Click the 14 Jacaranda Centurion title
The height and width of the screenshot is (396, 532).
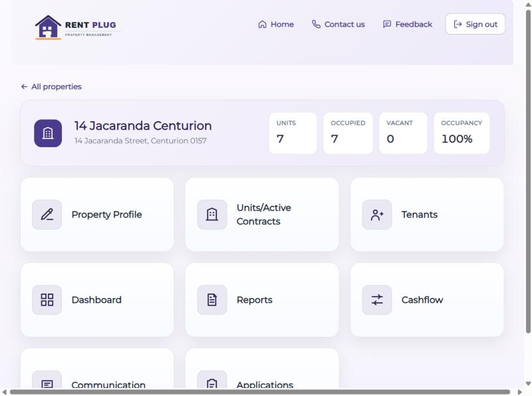click(x=143, y=126)
